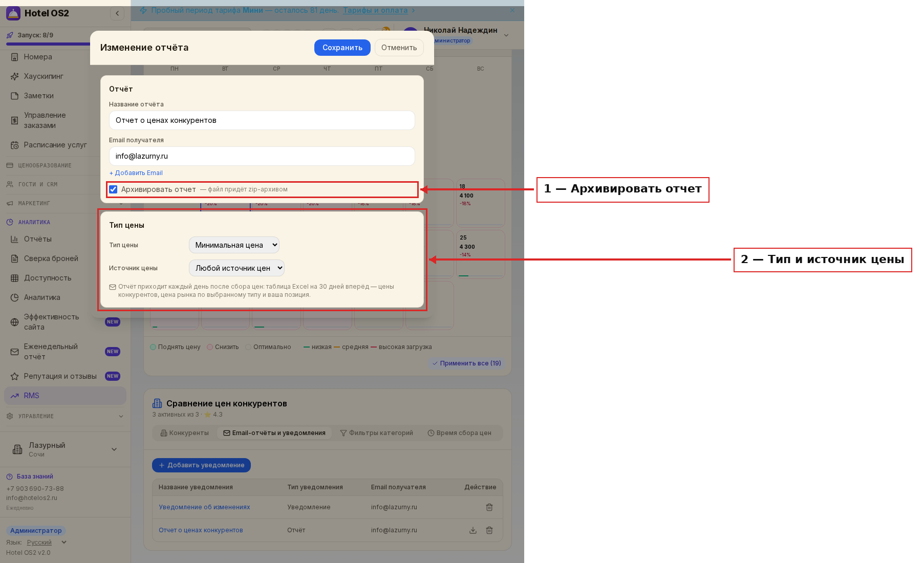Delete the Отчет о ценах конкурентов row

[x=489, y=530]
